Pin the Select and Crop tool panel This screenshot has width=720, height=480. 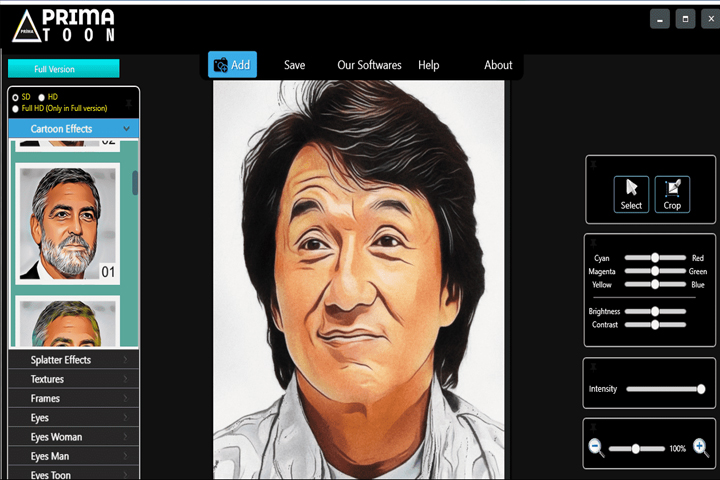tap(593, 164)
